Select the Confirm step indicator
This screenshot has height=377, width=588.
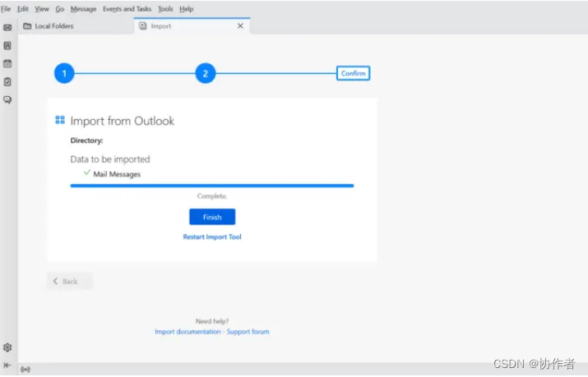354,73
